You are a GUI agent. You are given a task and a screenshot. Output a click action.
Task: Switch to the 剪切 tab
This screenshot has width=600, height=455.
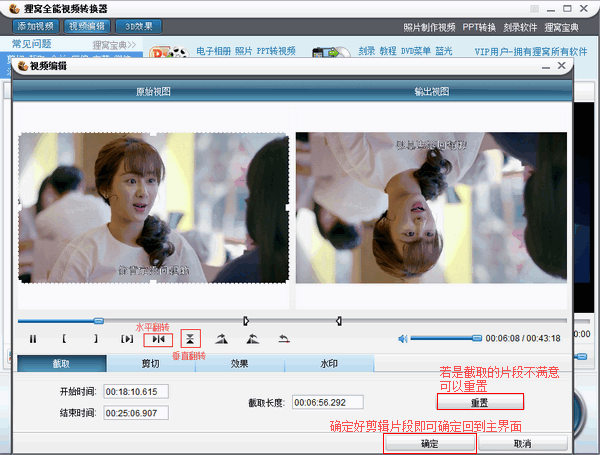[x=151, y=364]
